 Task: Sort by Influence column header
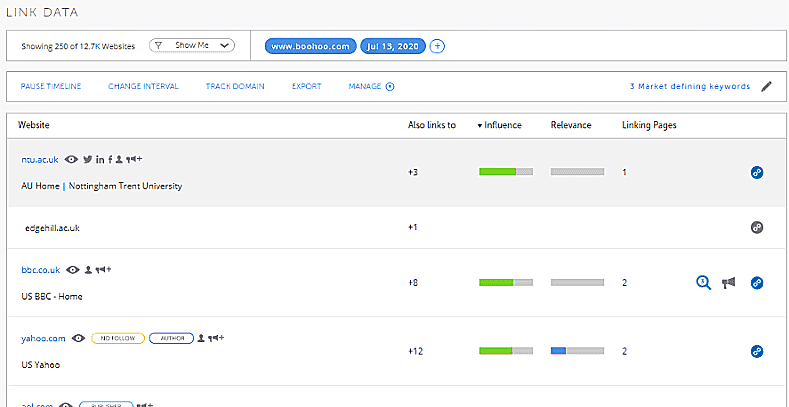499,125
